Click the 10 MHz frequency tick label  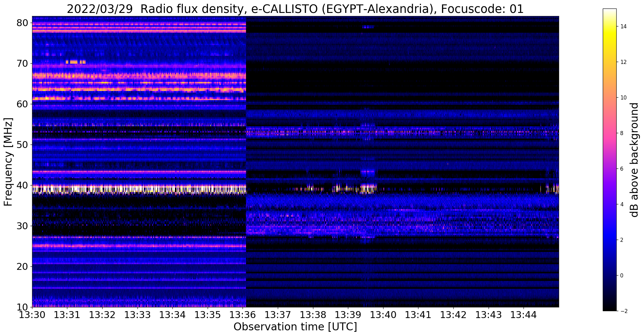(22, 307)
